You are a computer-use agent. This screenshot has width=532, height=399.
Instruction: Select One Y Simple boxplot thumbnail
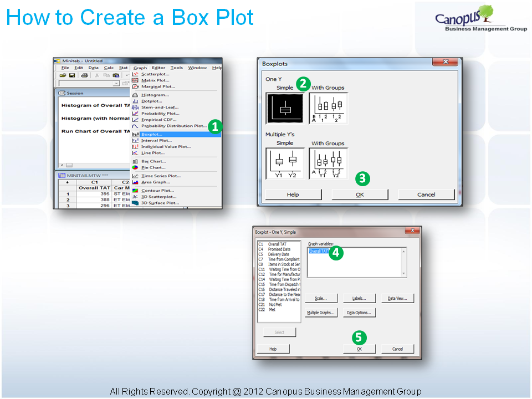tap(285, 108)
